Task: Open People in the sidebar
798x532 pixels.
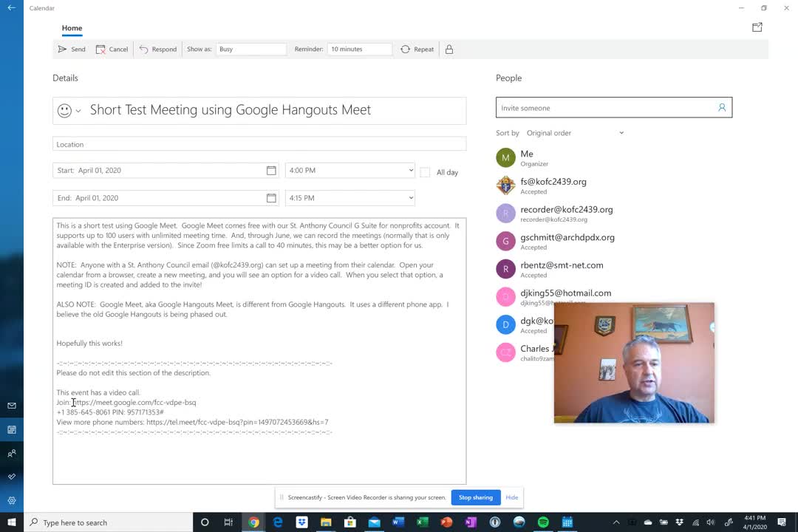Action: coord(12,453)
